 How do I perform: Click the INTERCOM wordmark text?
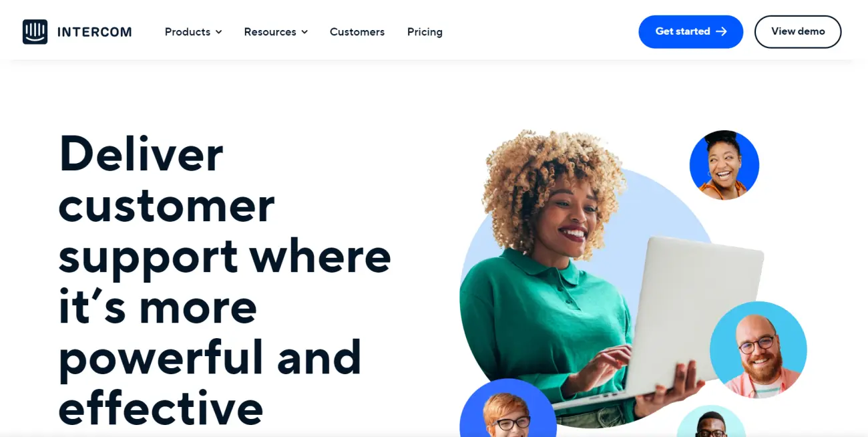pos(95,32)
